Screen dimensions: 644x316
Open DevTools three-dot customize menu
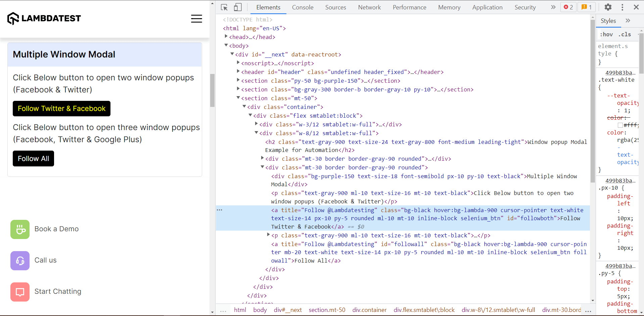pyautogui.click(x=622, y=7)
